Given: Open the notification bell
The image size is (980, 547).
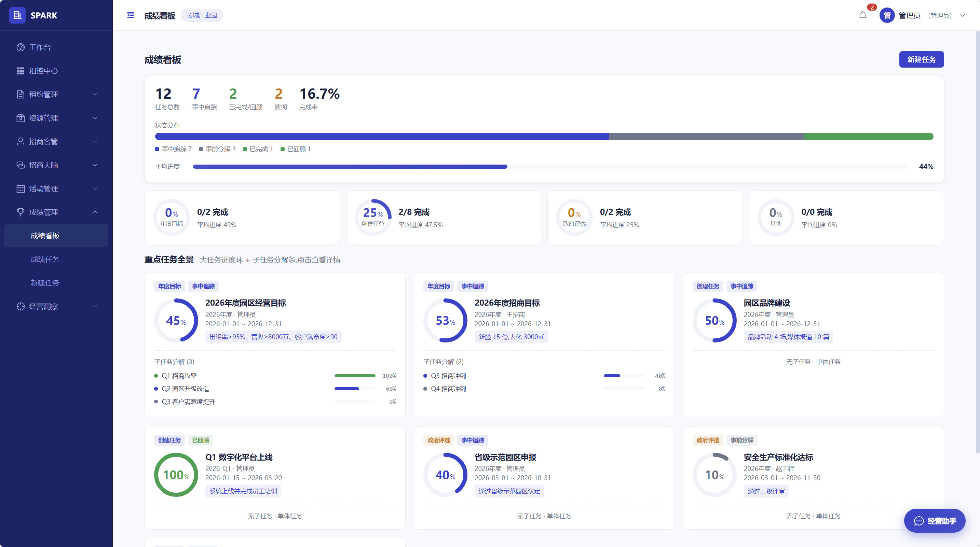Looking at the screenshot, I should [862, 15].
